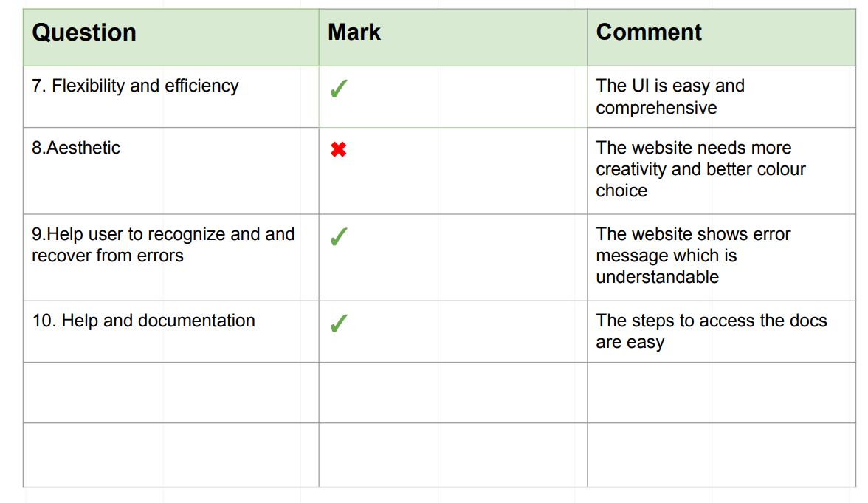868x503 pixels.
Task: Click the last empty Question cell in table
Action: pyautogui.click(x=171, y=455)
